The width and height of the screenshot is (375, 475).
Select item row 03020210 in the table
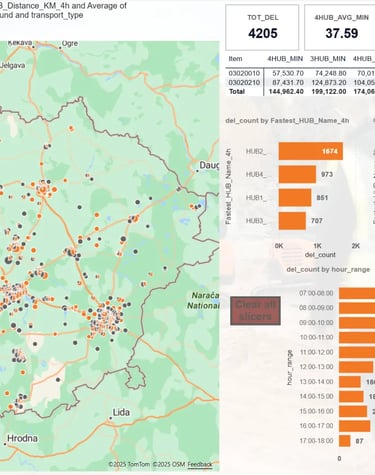pyautogui.click(x=244, y=82)
